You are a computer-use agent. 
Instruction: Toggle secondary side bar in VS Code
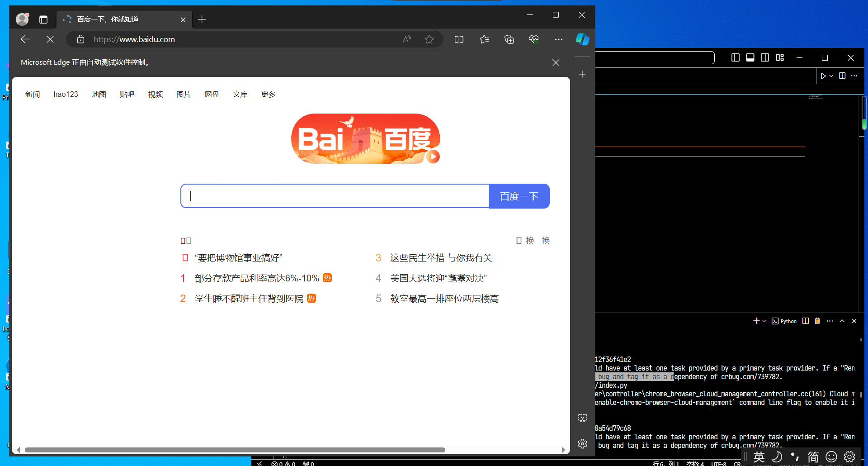(765, 57)
